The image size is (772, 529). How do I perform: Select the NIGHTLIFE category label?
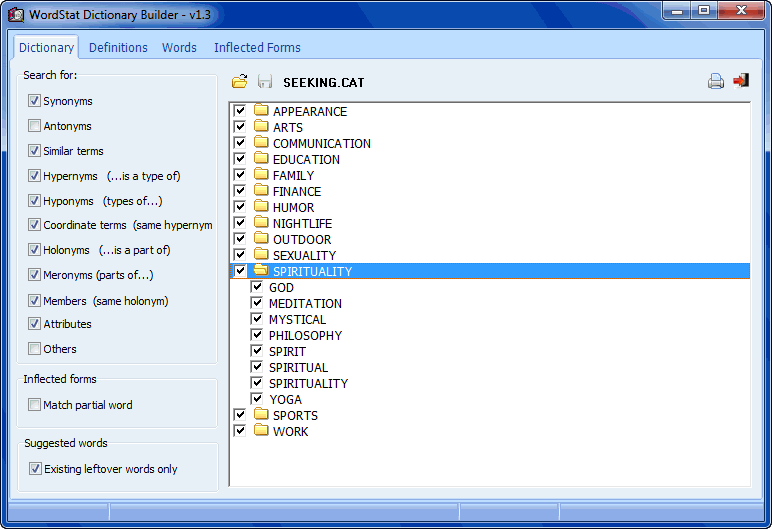(x=302, y=224)
